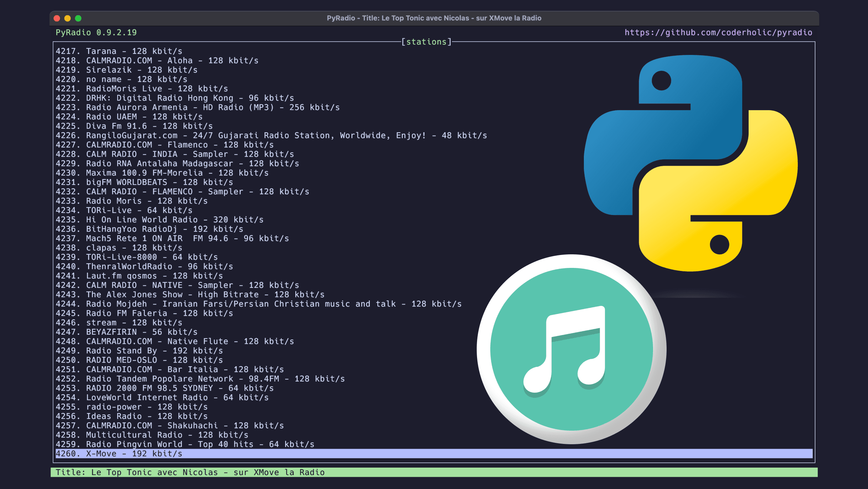Select station Radio Pingvin World - Top 40 hits
The image size is (868, 489).
pyautogui.click(x=185, y=444)
